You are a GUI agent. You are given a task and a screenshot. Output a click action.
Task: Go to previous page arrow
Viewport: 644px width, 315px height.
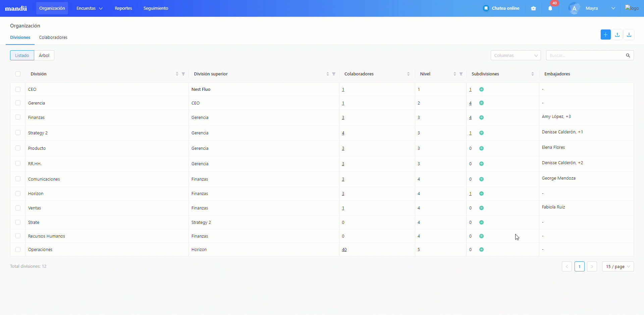tap(567, 267)
